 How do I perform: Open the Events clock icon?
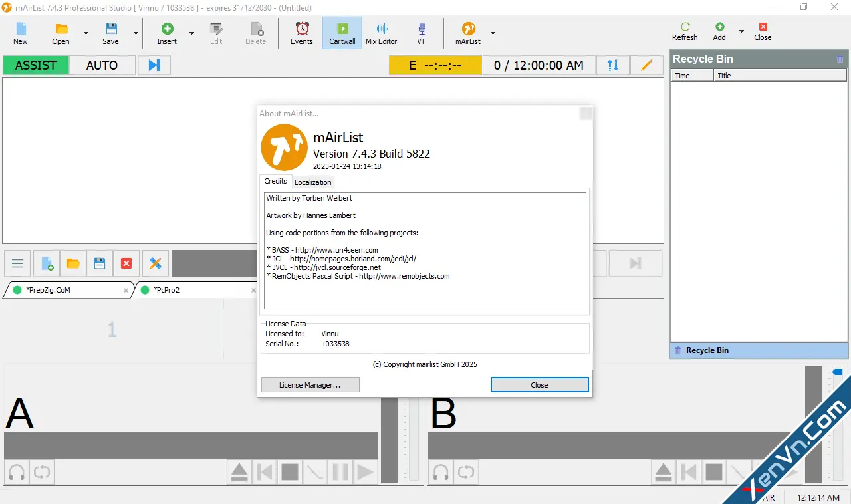click(x=302, y=28)
